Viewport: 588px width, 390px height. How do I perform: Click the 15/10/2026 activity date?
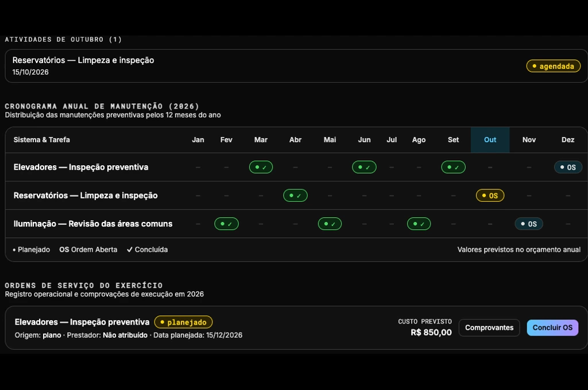30,72
